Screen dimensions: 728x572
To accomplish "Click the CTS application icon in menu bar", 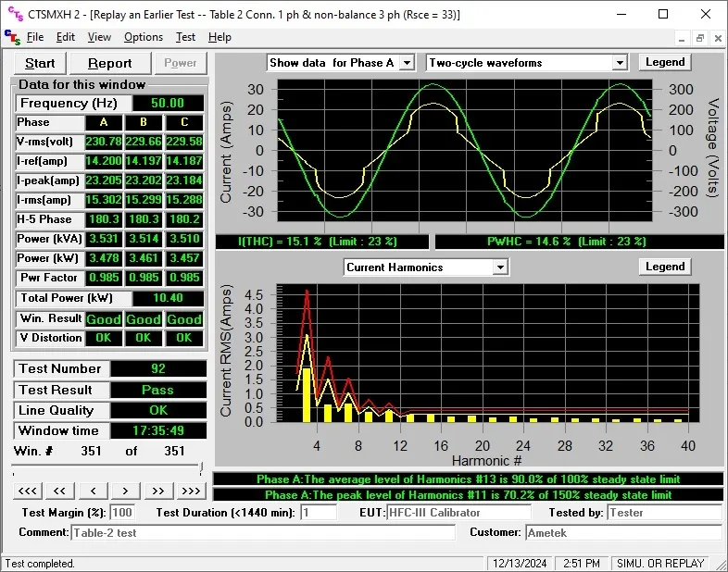I will (x=11, y=37).
